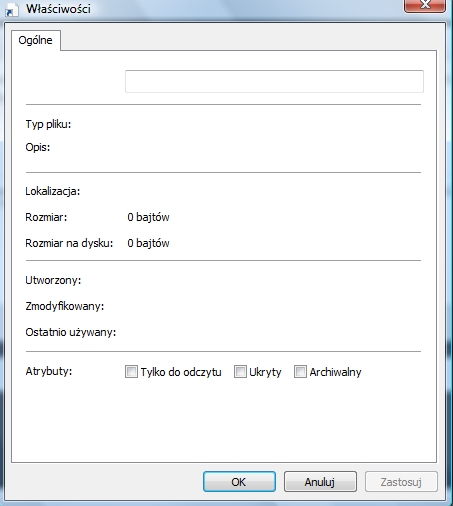This screenshot has width=453, height=506.
Task: Select the Rozmiar value 0 bajtów
Action: click(148, 217)
